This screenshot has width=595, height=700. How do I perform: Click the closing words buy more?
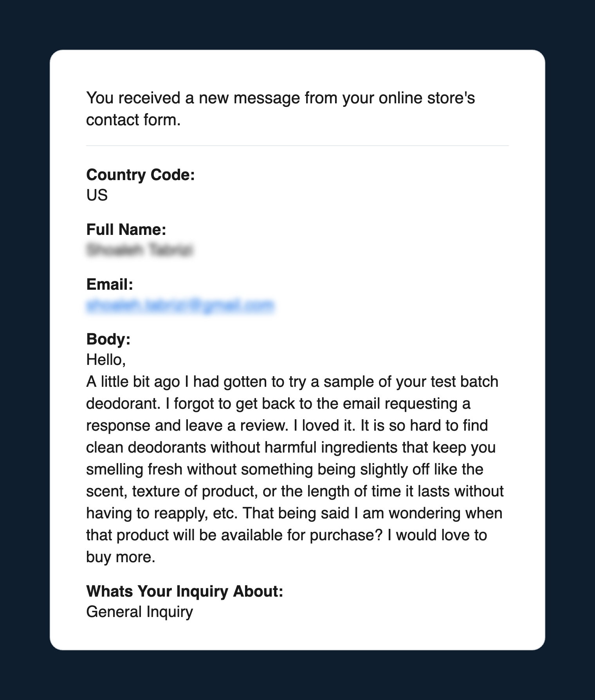click(x=121, y=557)
